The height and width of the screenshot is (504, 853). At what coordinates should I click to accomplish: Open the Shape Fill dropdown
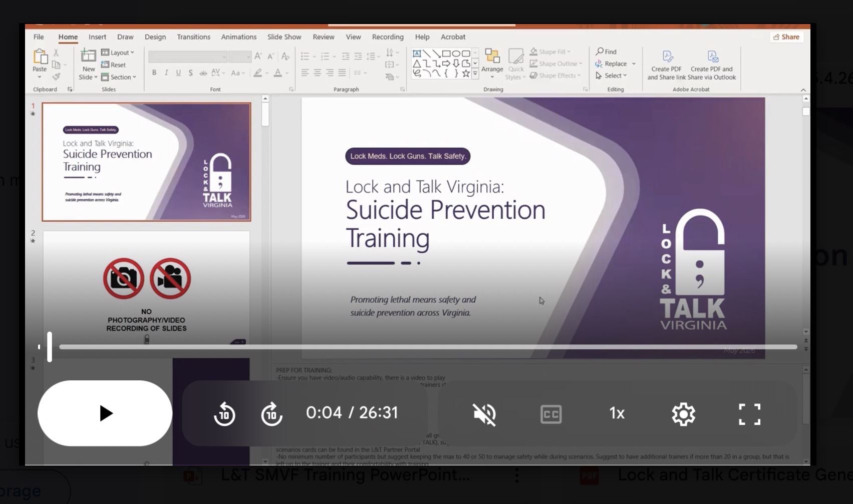550,52
